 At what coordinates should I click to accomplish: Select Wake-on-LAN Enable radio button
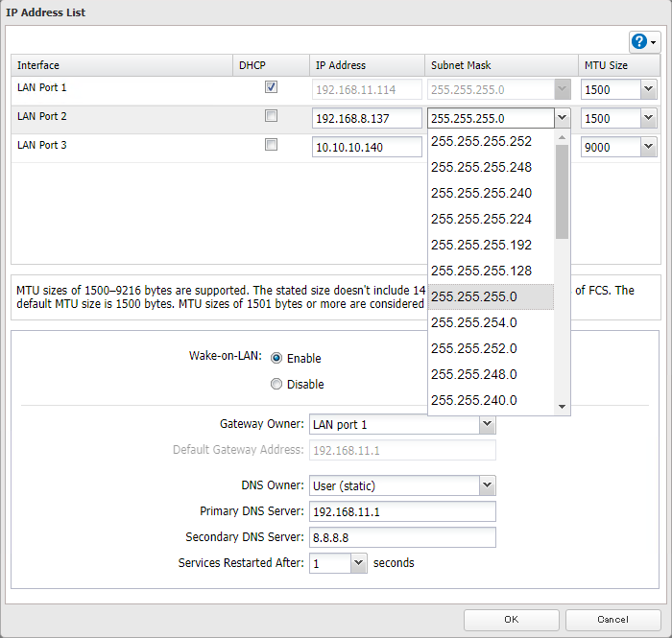(x=276, y=358)
